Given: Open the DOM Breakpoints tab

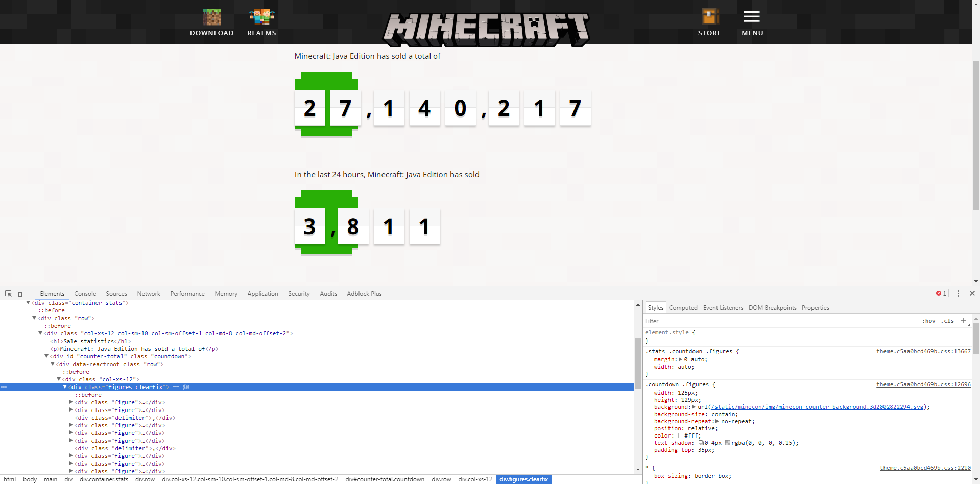Looking at the screenshot, I should (773, 308).
